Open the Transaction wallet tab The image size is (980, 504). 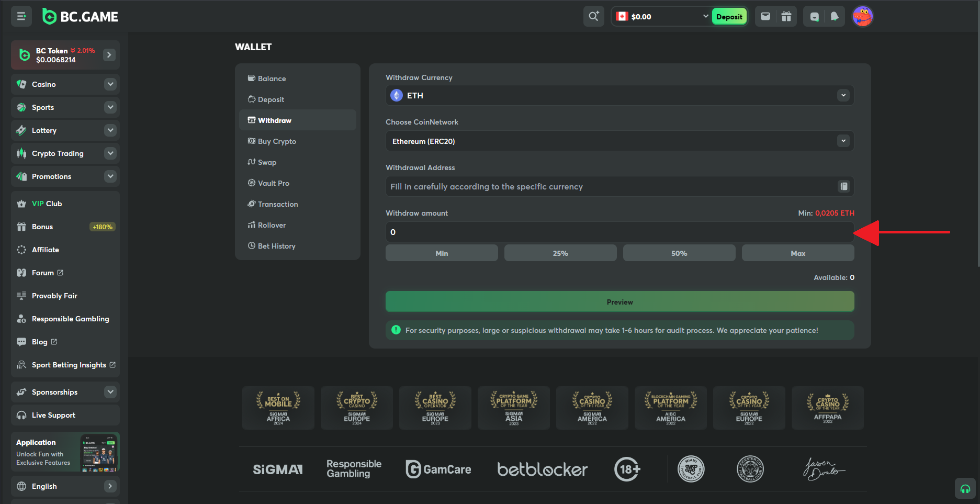(x=298, y=204)
